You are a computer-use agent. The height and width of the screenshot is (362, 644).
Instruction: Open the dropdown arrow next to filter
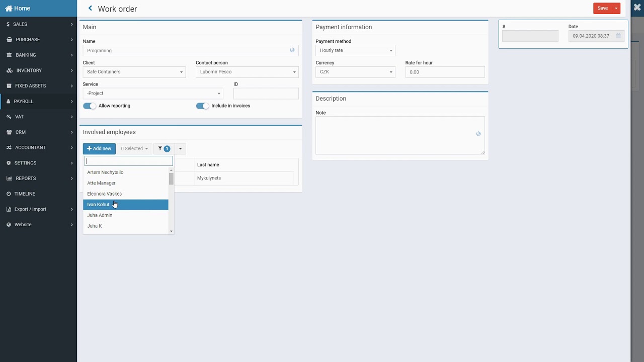click(x=180, y=149)
